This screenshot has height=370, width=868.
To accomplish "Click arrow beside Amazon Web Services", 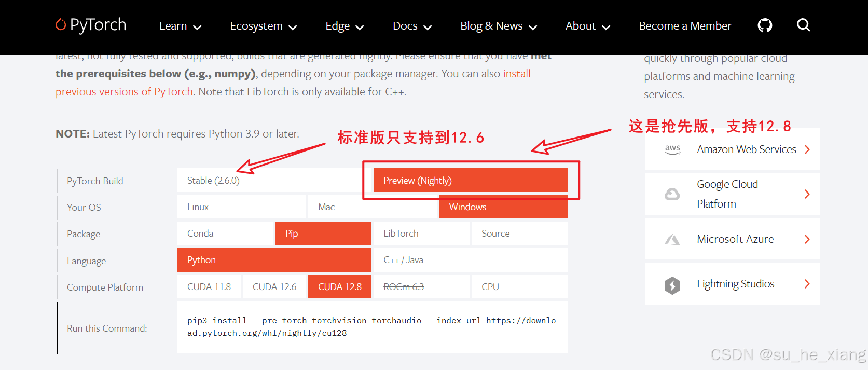I will pyautogui.click(x=807, y=149).
